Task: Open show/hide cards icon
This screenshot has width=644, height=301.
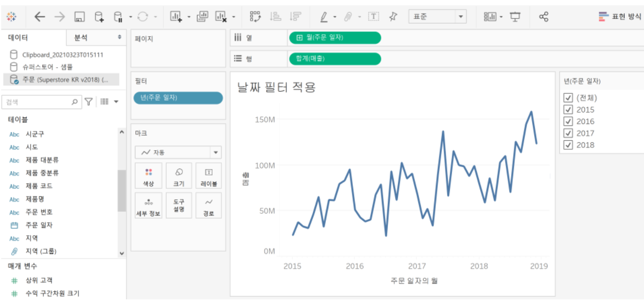Action: (x=490, y=17)
